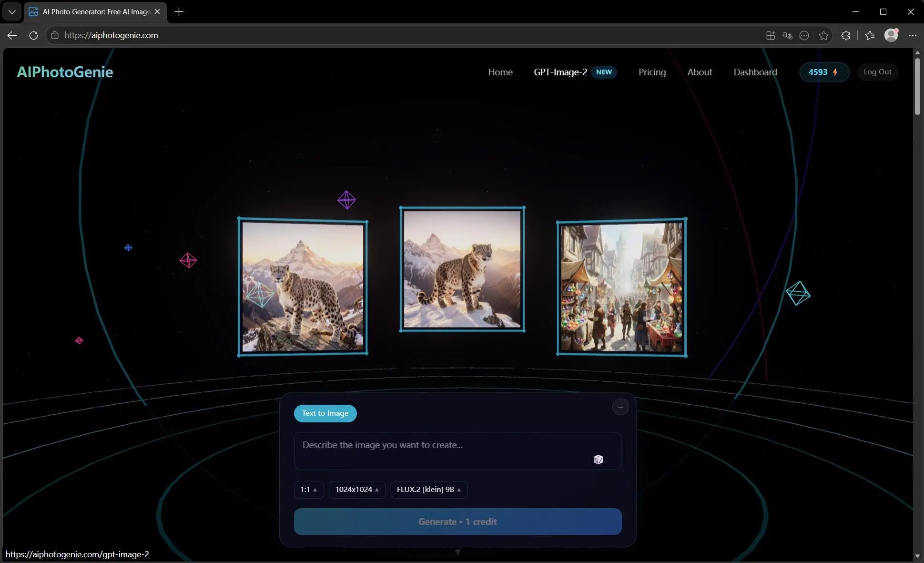
Task: Open split screen icon in address bar
Action: coord(771,35)
